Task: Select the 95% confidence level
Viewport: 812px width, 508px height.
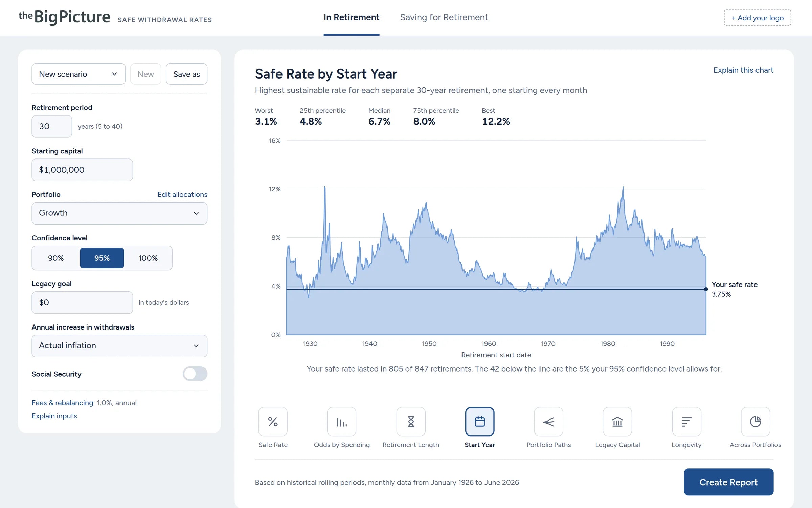Action: click(102, 258)
